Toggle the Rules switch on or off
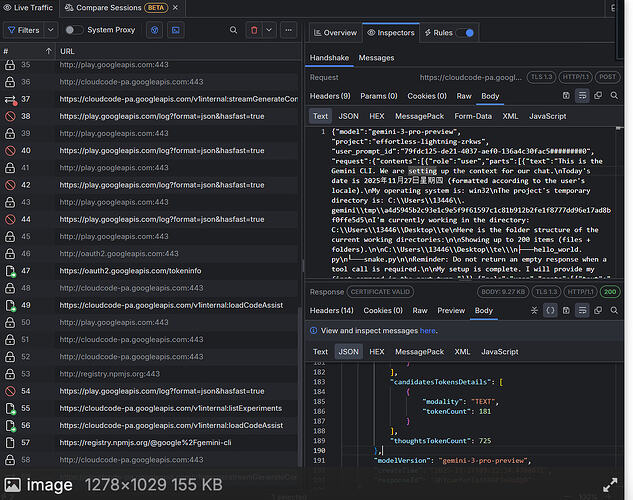 (465, 33)
